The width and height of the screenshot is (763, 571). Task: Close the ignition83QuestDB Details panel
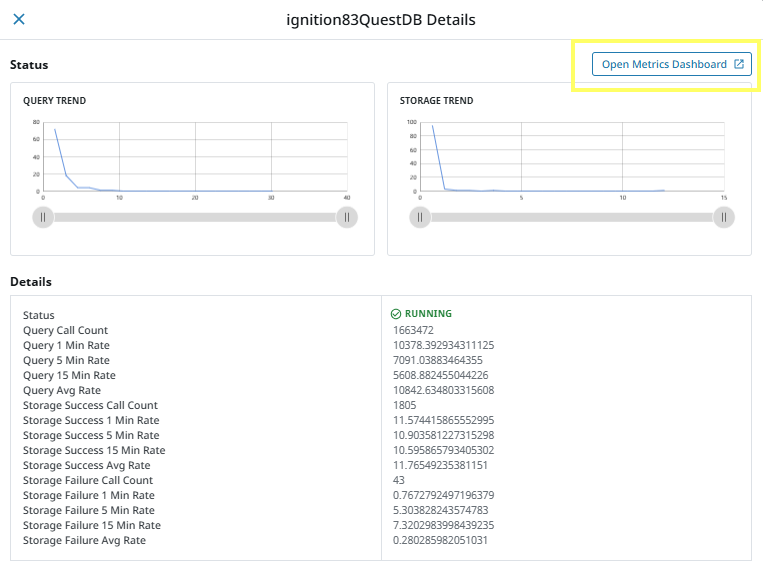click(19, 19)
